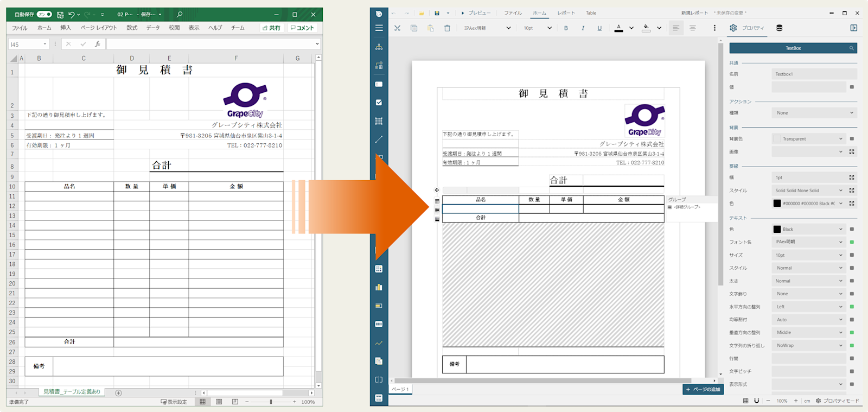Toggle grid display icon in designer status bar
Screen dimensions: 868x412
click(745, 401)
